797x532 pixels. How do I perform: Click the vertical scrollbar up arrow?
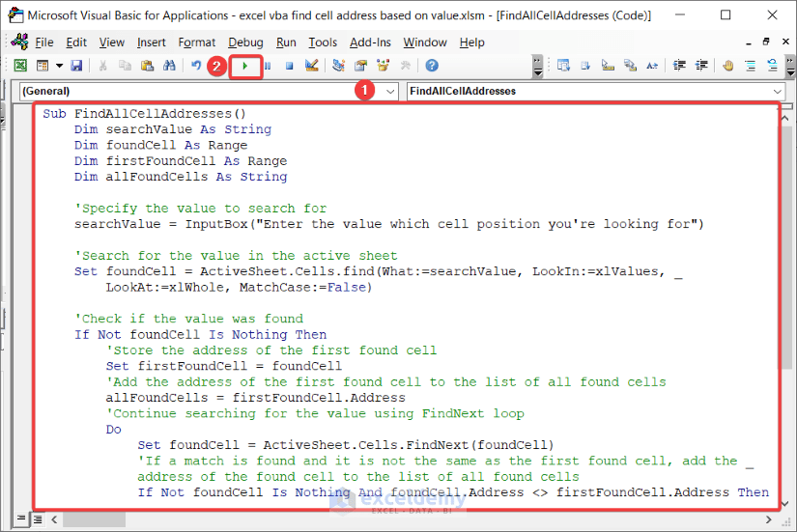click(785, 119)
